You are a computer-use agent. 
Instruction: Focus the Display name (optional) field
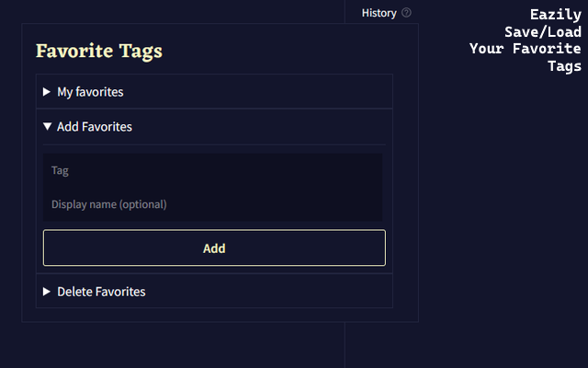[x=212, y=204]
